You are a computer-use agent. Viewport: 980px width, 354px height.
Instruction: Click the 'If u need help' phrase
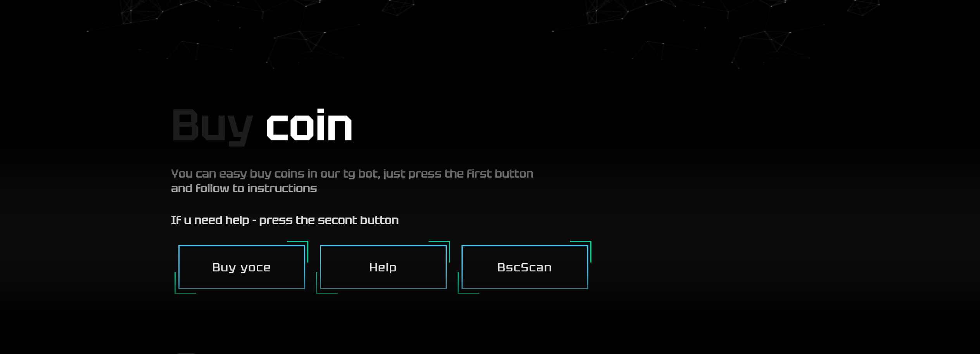[210, 220]
